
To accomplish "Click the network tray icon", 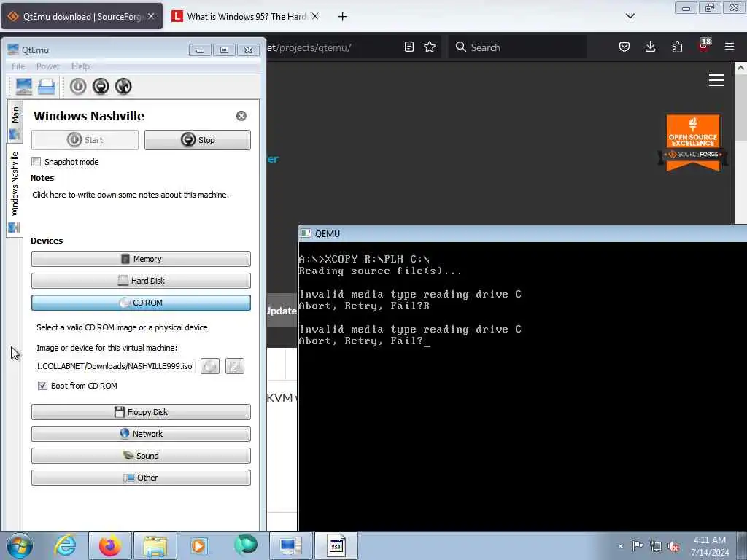I will pos(656,546).
